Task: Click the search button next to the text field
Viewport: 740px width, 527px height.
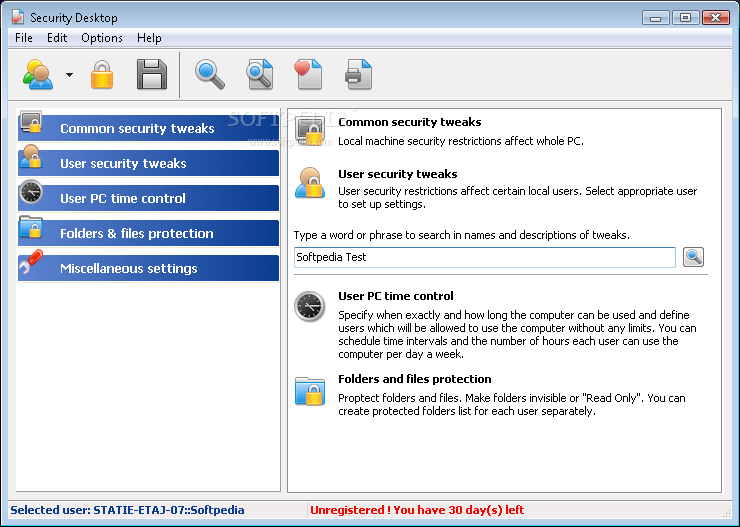Action: (693, 257)
